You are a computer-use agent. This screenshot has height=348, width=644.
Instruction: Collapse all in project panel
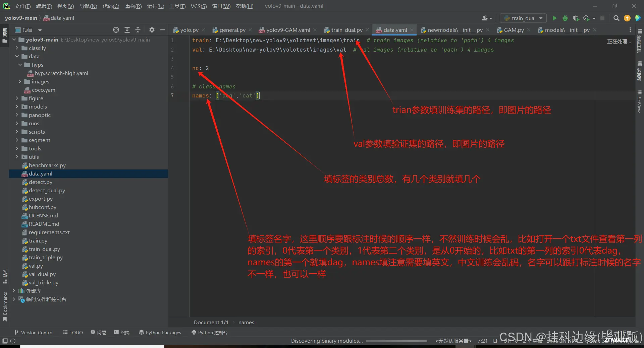[x=138, y=30]
